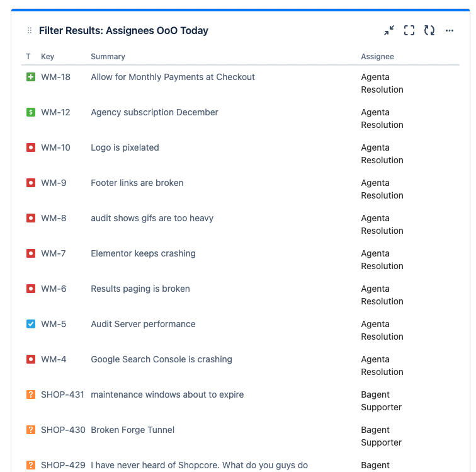
Task: Click Agenta Resolution assignee in WM-9 row
Action: [x=382, y=189]
